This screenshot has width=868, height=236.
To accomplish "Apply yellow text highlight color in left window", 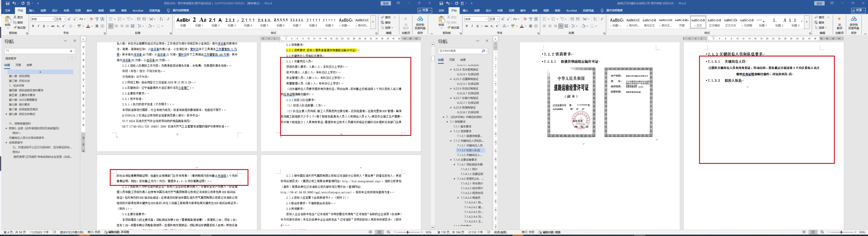I will coord(79,26).
